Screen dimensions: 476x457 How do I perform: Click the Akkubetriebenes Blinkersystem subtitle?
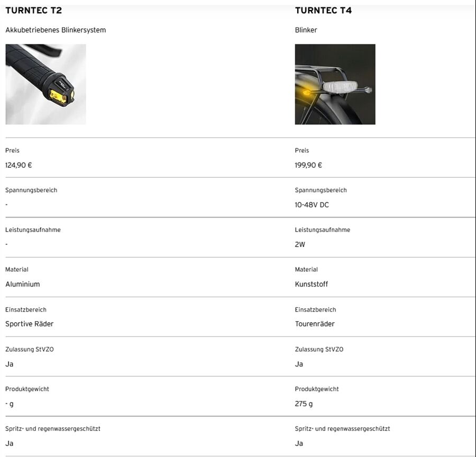pos(56,30)
